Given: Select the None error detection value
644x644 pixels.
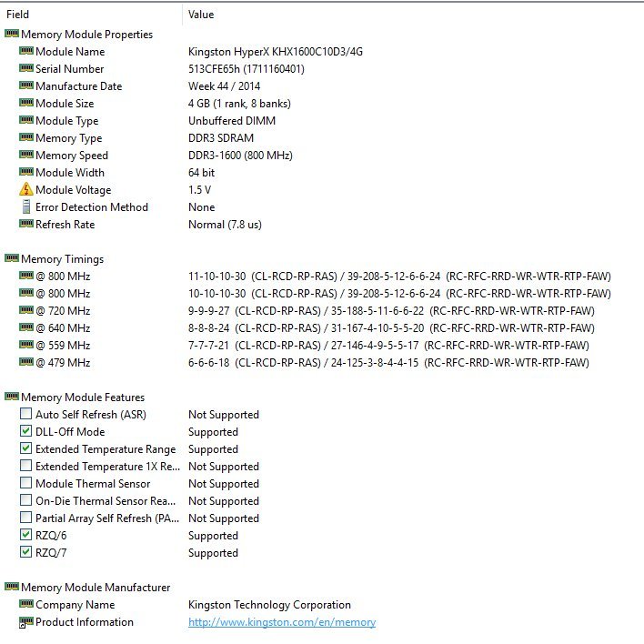Looking at the screenshot, I should pos(201,207).
